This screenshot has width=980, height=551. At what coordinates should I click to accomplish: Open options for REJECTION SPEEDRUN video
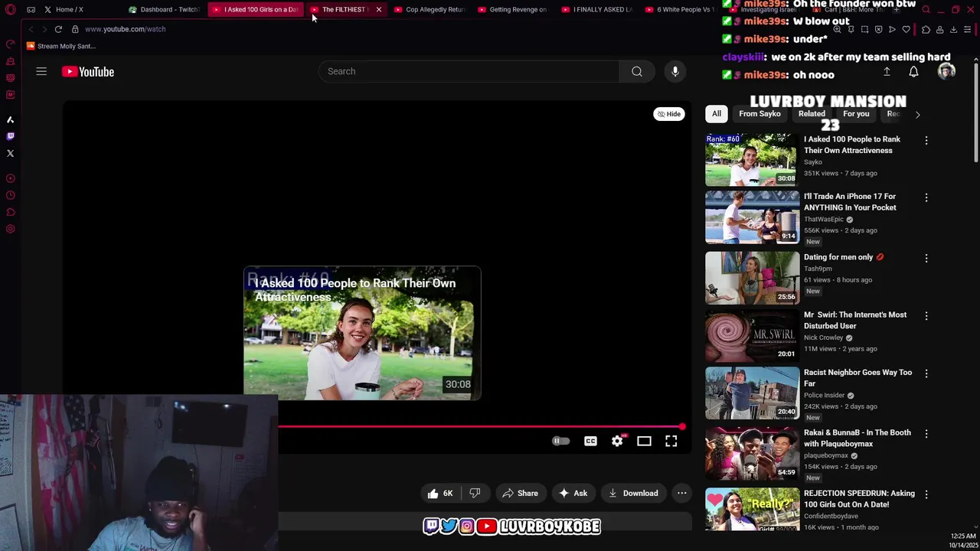click(926, 494)
